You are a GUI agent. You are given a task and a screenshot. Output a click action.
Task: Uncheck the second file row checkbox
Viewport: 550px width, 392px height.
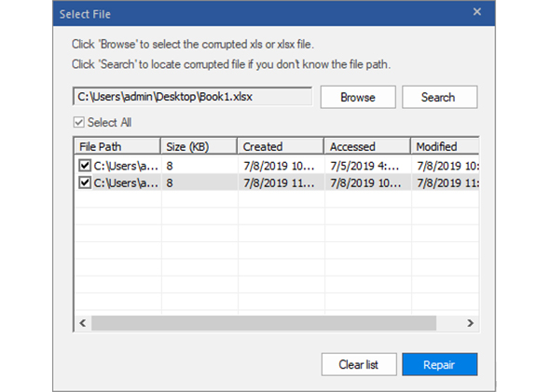(85, 182)
